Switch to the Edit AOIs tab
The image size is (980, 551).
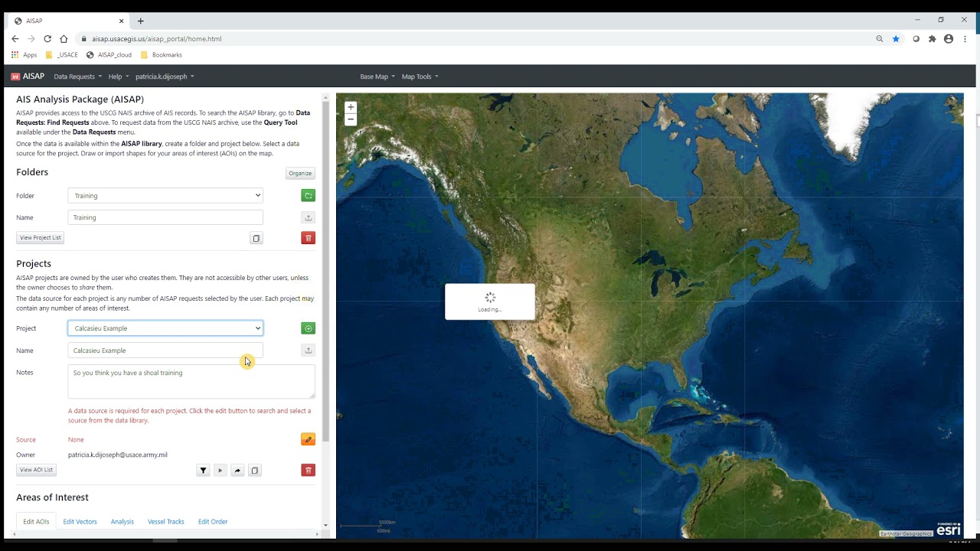coord(36,522)
